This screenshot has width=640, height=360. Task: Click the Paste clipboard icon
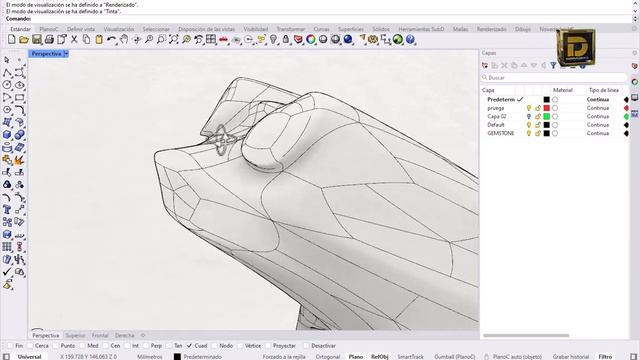click(99, 40)
